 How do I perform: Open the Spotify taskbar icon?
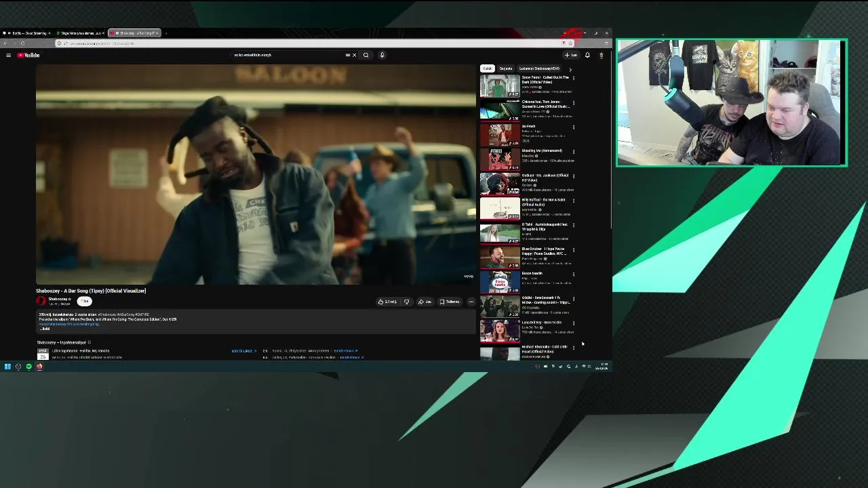(x=28, y=367)
